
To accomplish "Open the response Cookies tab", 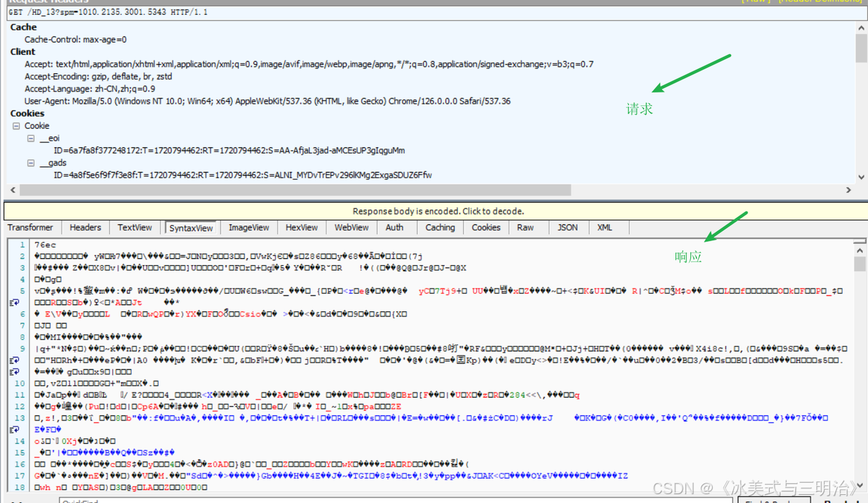I will point(486,228).
